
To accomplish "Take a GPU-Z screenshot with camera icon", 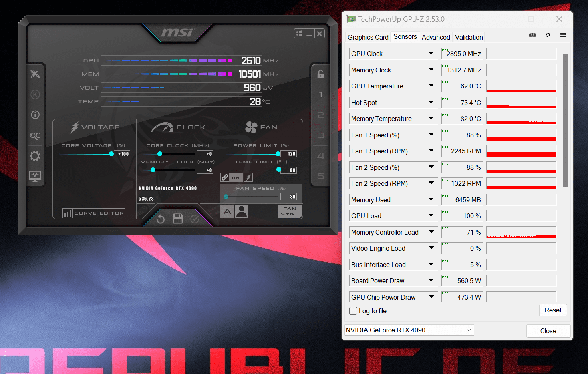I will pyautogui.click(x=532, y=35).
